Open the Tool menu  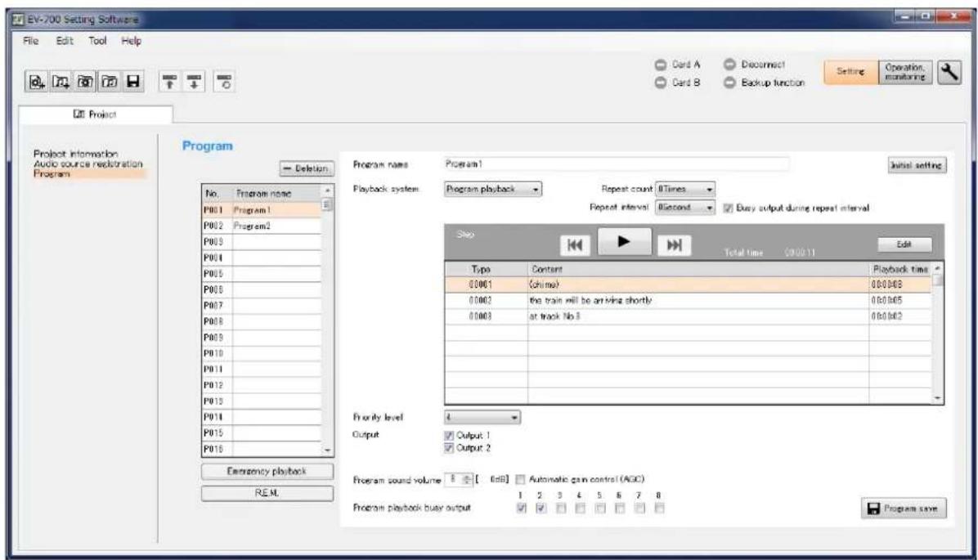(97, 41)
